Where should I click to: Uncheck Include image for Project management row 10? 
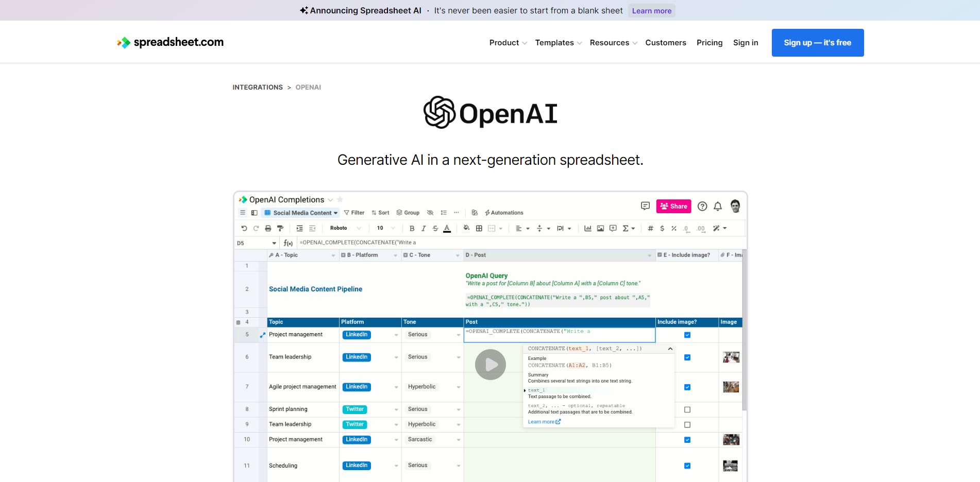point(687,440)
